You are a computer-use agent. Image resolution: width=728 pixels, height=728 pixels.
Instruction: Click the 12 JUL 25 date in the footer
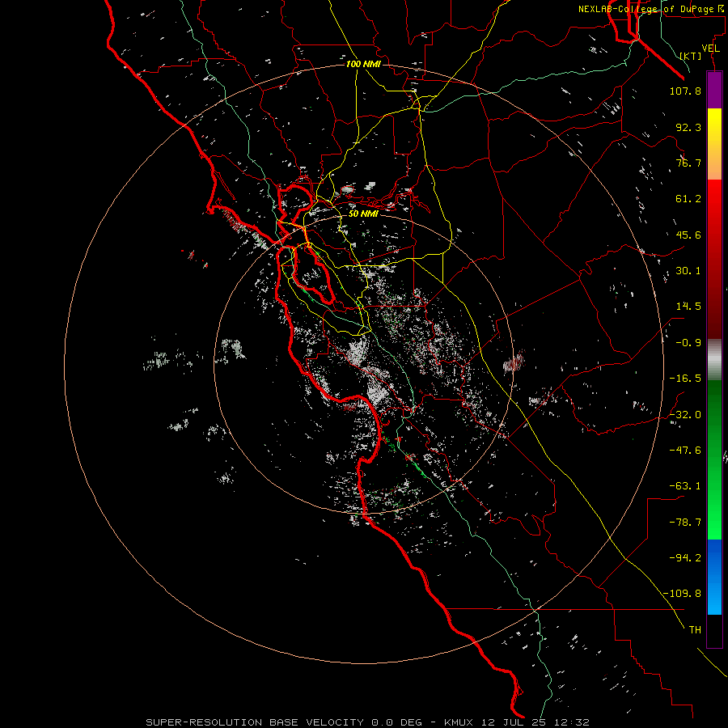point(514,722)
